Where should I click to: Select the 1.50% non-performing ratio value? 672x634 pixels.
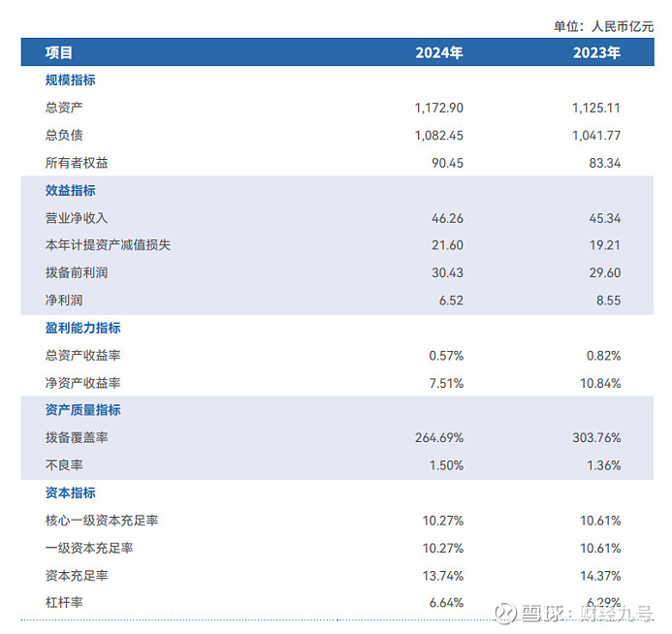tap(447, 465)
